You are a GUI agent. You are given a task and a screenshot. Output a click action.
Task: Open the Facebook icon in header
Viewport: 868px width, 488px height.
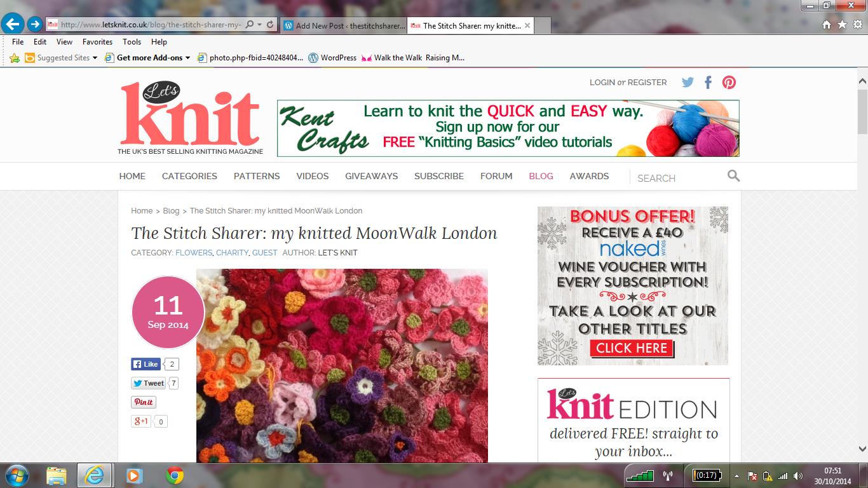coord(708,82)
